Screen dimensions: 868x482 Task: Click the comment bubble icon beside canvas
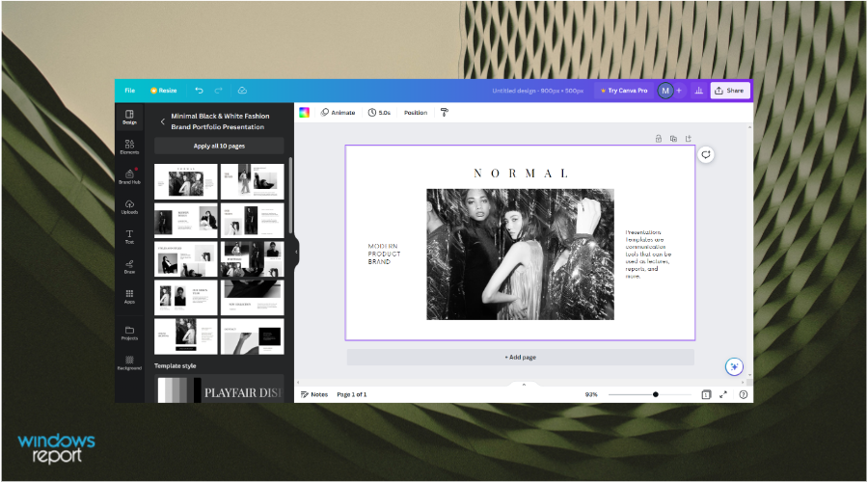[x=706, y=154]
